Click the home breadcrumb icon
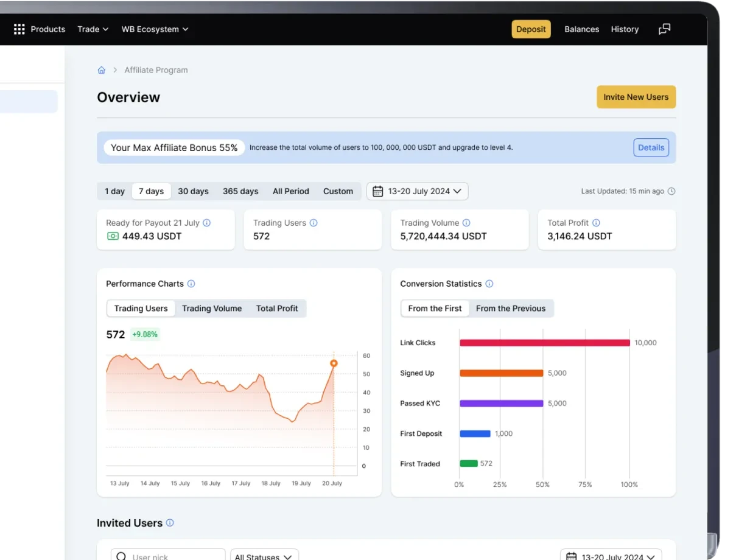The height and width of the screenshot is (560, 750). click(102, 70)
